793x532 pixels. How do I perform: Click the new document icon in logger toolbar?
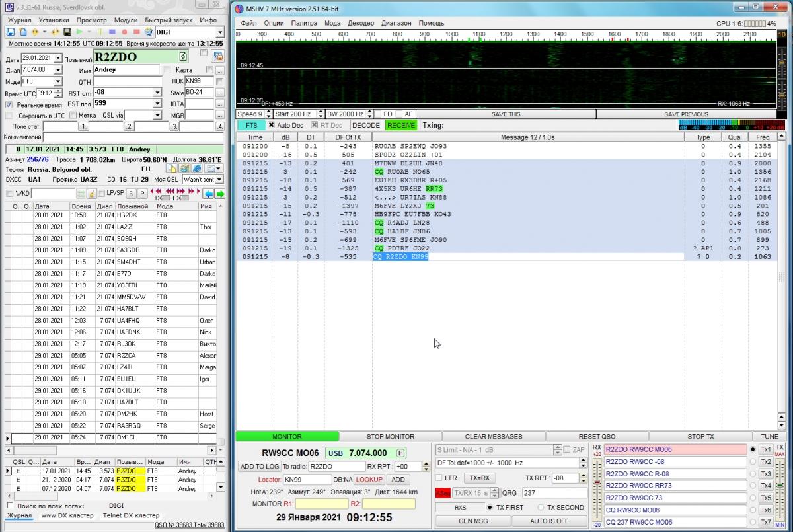pyautogui.click(x=23, y=32)
